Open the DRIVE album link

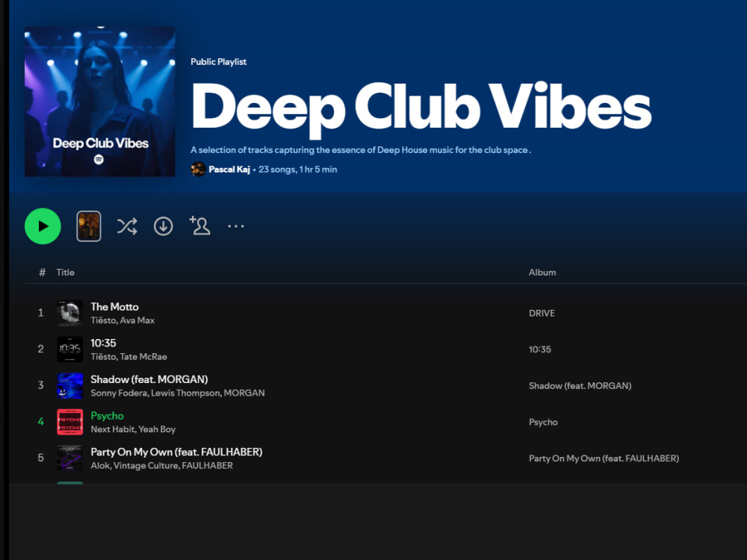[x=542, y=314]
